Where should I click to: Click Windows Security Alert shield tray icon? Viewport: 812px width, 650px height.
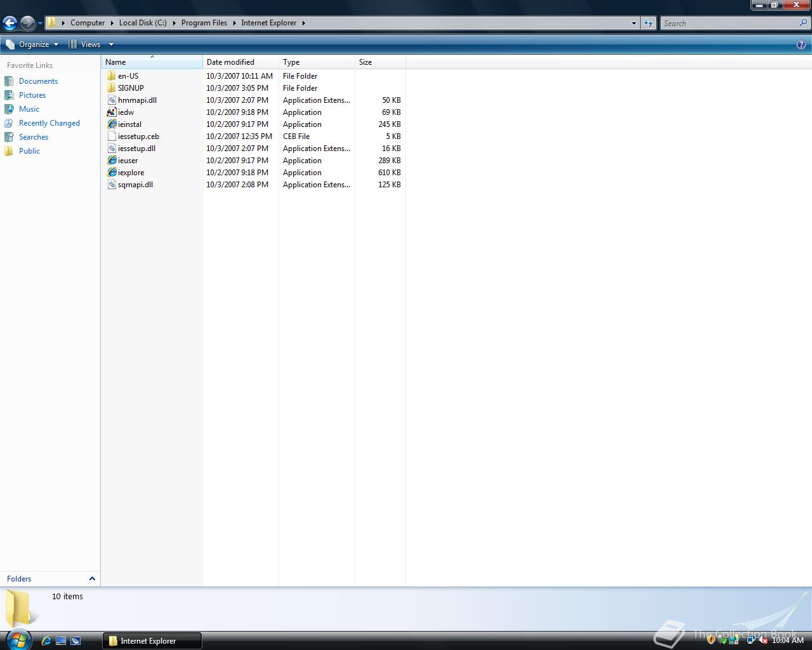coord(711,640)
